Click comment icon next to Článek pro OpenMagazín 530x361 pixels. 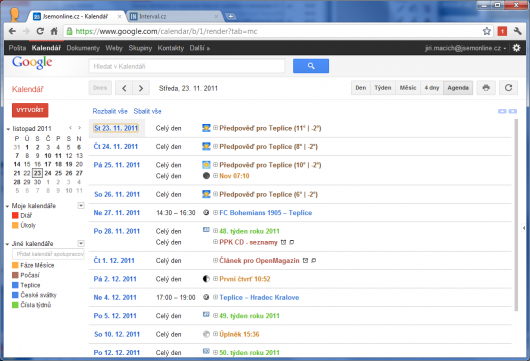coord(313,261)
